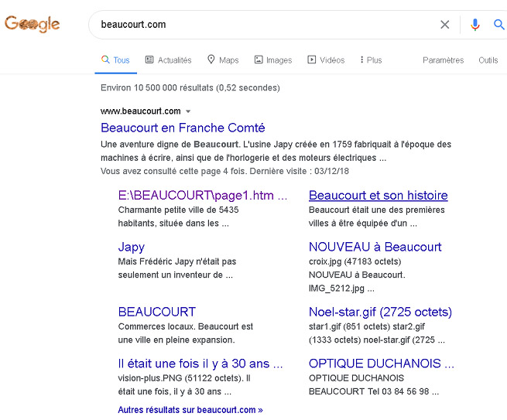Switch to the Vidéos tab

coord(326,60)
